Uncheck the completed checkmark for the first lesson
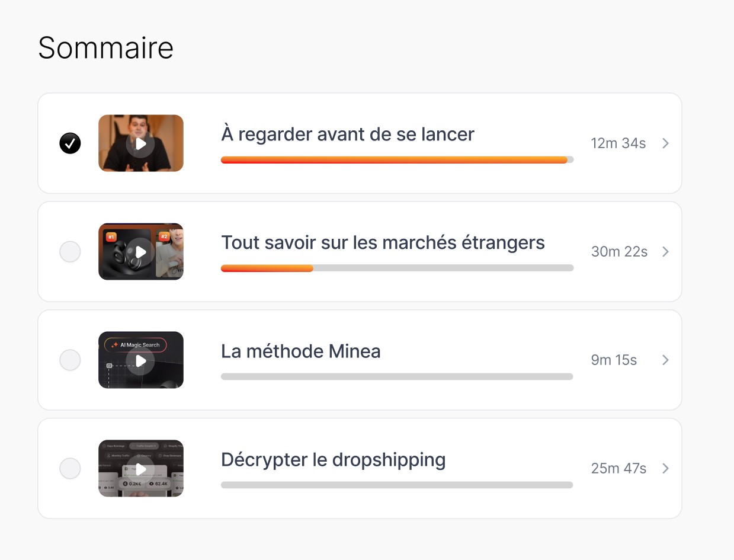Viewport: 734px width, 560px height. pos(70,143)
